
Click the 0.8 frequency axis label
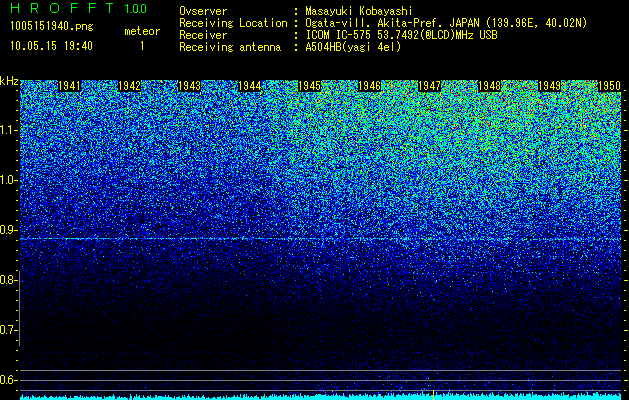(x=8, y=280)
